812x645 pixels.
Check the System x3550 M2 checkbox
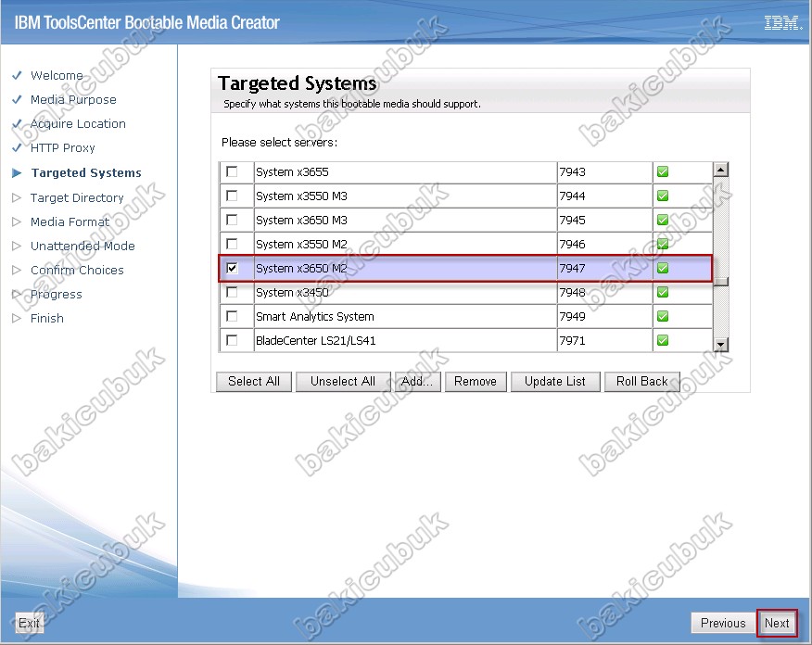pos(232,244)
